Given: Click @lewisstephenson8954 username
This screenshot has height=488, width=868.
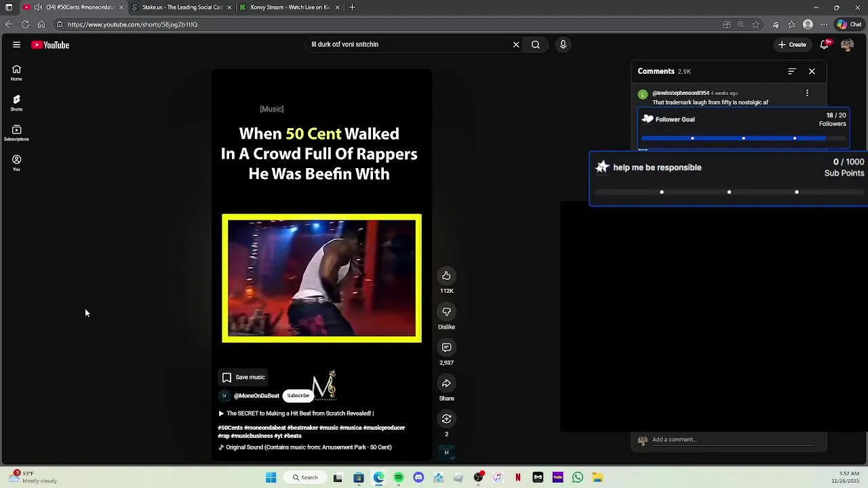Looking at the screenshot, I should click(681, 93).
